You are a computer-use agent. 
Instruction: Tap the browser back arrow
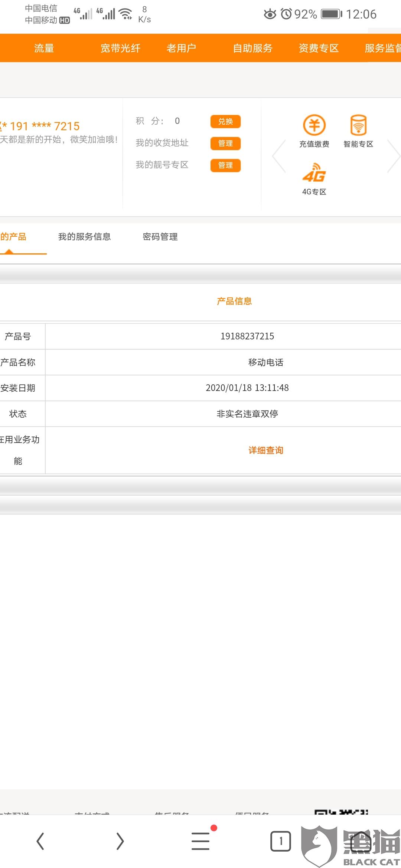point(40,841)
